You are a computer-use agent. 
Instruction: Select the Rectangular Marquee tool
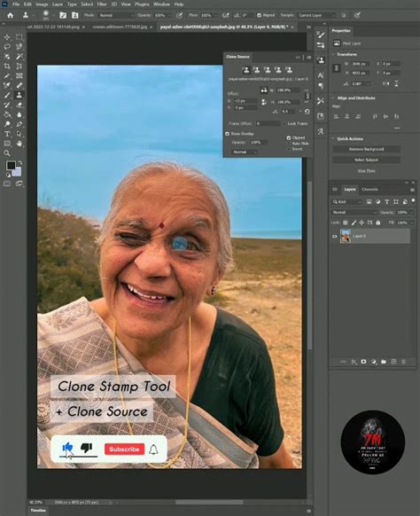(19, 37)
